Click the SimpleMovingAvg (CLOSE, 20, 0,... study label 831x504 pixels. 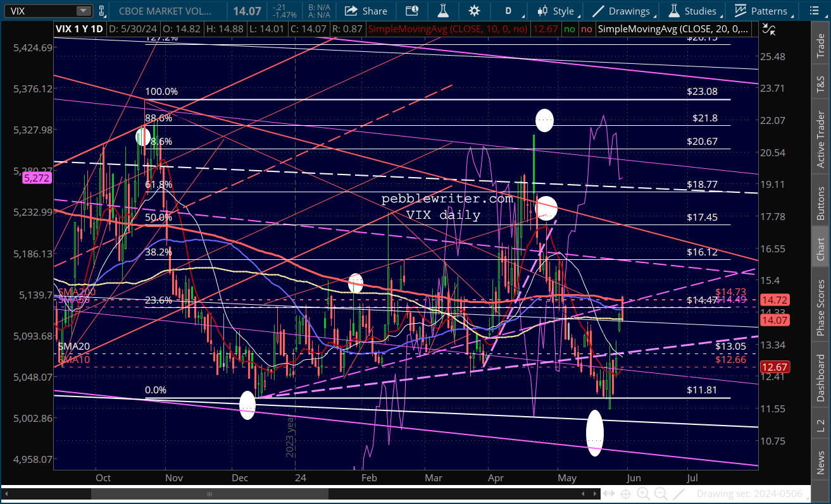click(x=673, y=28)
